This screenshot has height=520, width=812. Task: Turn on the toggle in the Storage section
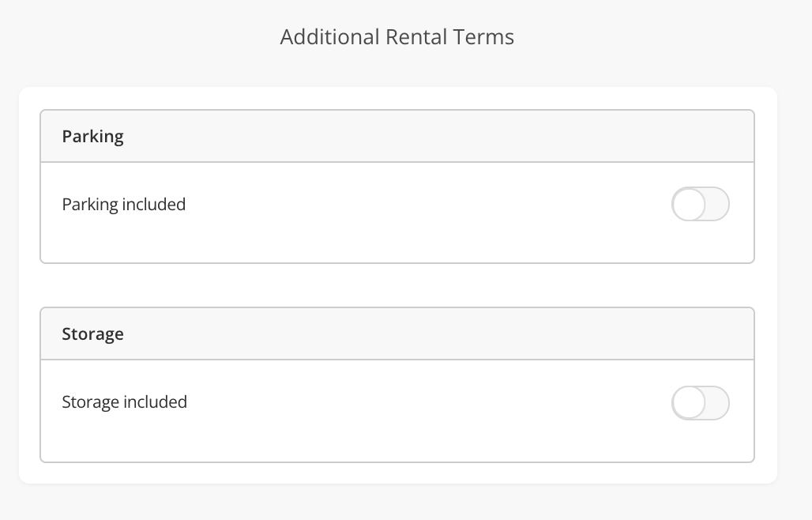point(700,402)
